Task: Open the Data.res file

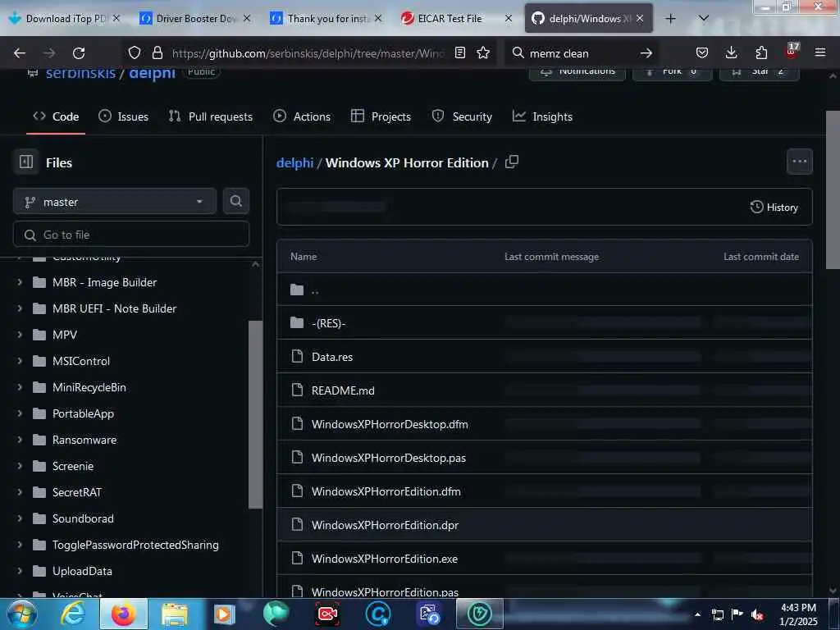Action: coord(332,357)
